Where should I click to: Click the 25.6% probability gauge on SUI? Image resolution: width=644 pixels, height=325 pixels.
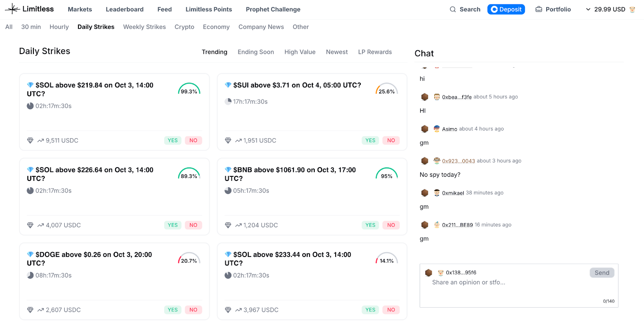pyautogui.click(x=386, y=89)
